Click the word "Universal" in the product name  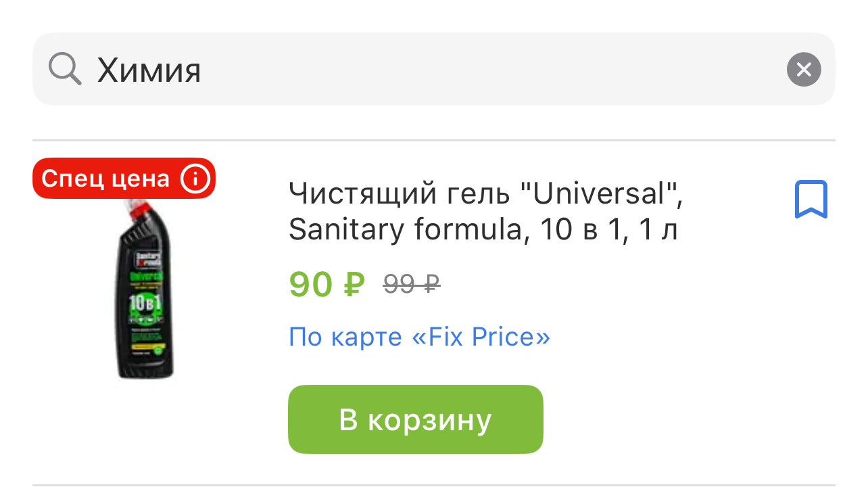pos(599,195)
